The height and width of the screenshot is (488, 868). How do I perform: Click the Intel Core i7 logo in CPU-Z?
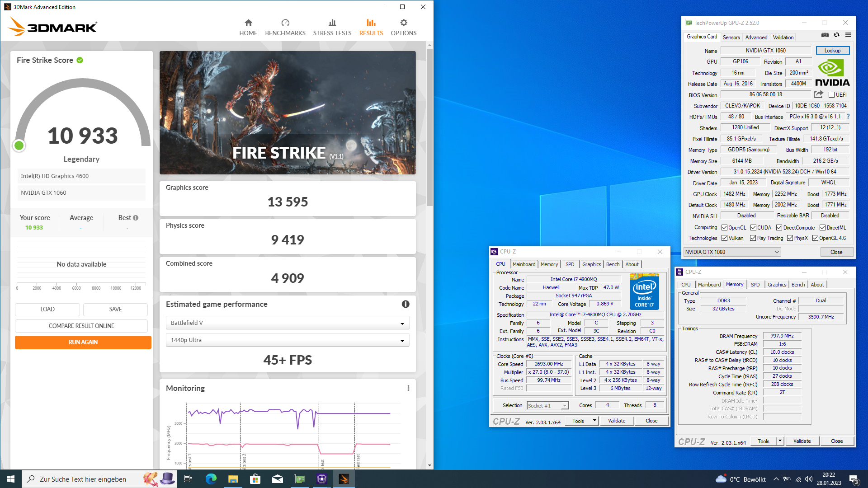(644, 291)
